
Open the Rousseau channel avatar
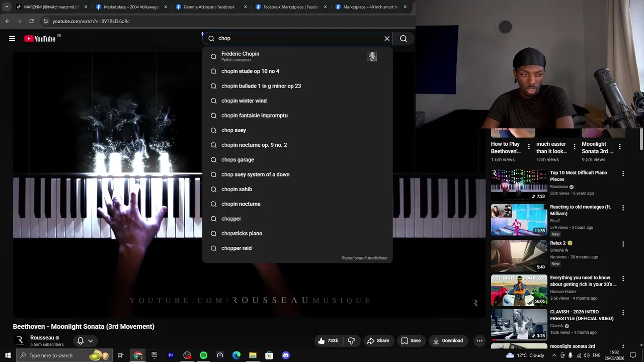click(20, 341)
